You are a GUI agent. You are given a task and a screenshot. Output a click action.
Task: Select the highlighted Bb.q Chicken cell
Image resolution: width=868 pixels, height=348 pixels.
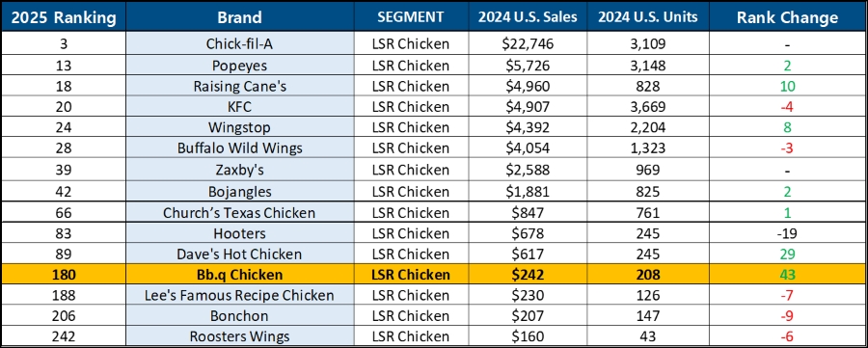click(240, 275)
